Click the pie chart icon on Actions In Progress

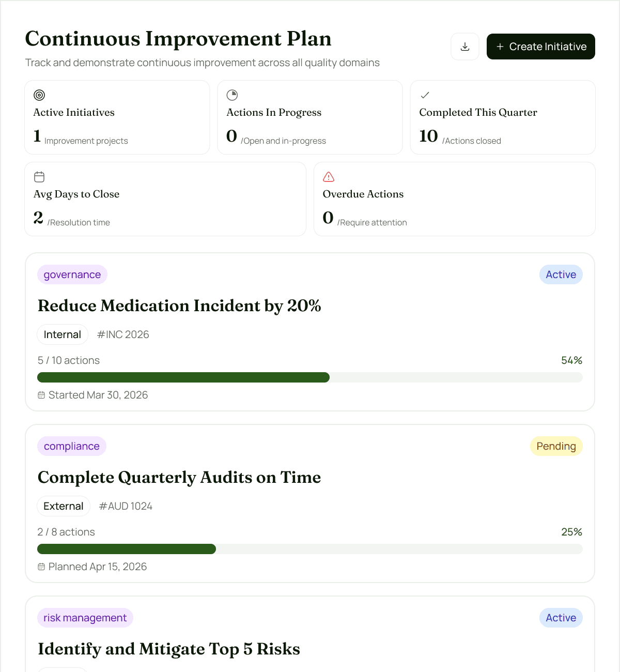pyautogui.click(x=232, y=95)
